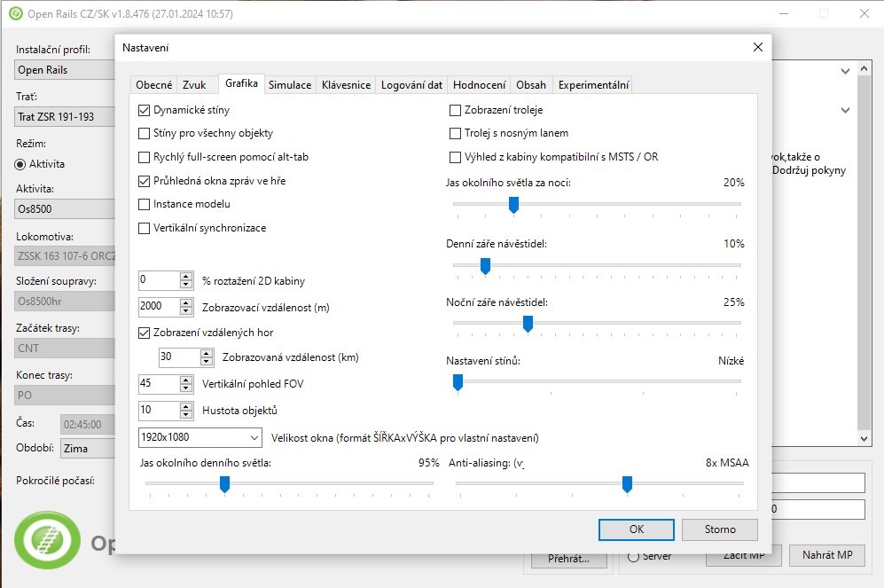
Task: Click the Hustota objektů value field
Action: tap(159, 410)
